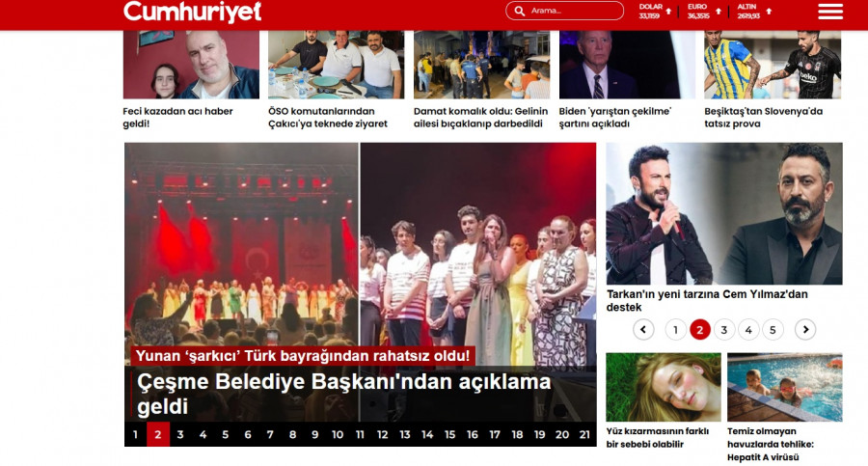Select main slider page 15
Screen dimensions: 868x466
click(449, 434)
